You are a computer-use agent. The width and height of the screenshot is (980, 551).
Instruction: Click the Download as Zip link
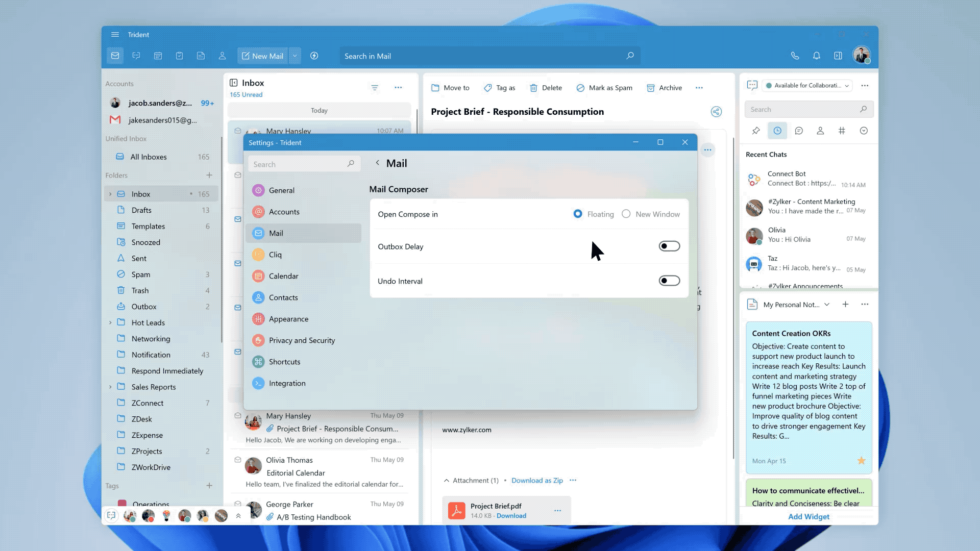pos(537,481)
